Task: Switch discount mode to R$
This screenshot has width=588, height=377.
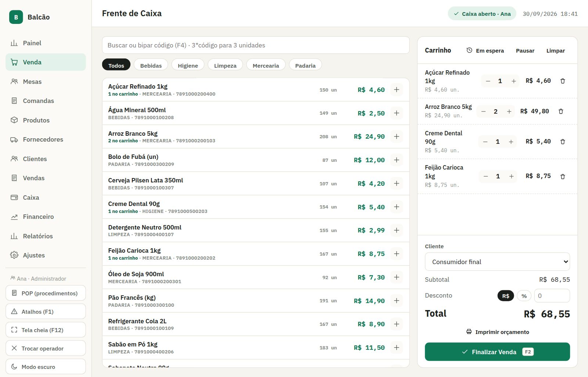Action: pyautogui.click(x=506, y=296)
